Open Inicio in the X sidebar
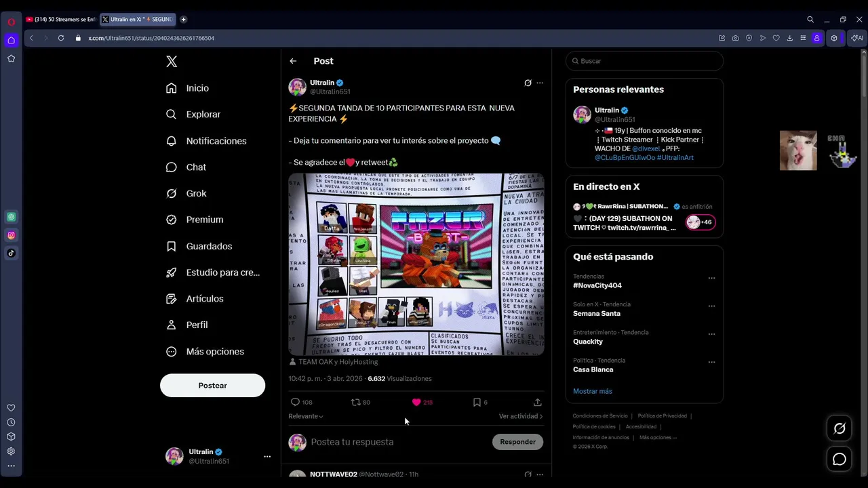The height and width of the screenshot is (488, 868). coord(188,88)
